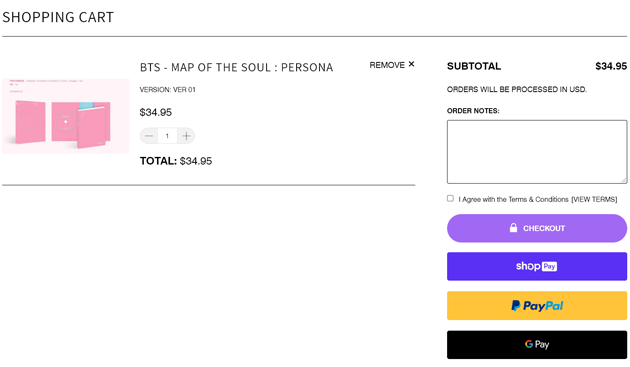Screen dimensions: 630x367
Task: Open the [VIEW TERMS] link
Action: pyautogui.click(x=594, y=199)
